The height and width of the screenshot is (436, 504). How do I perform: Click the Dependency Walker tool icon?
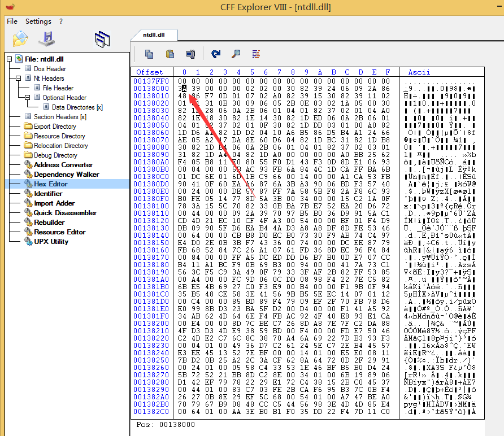click(28, 174)
